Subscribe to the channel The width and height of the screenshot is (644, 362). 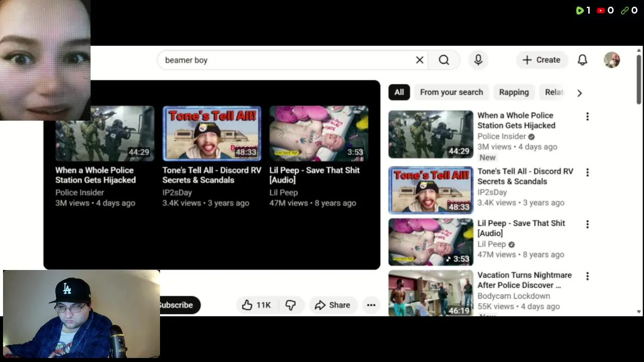pyautogui.click(x=180, y=305)
